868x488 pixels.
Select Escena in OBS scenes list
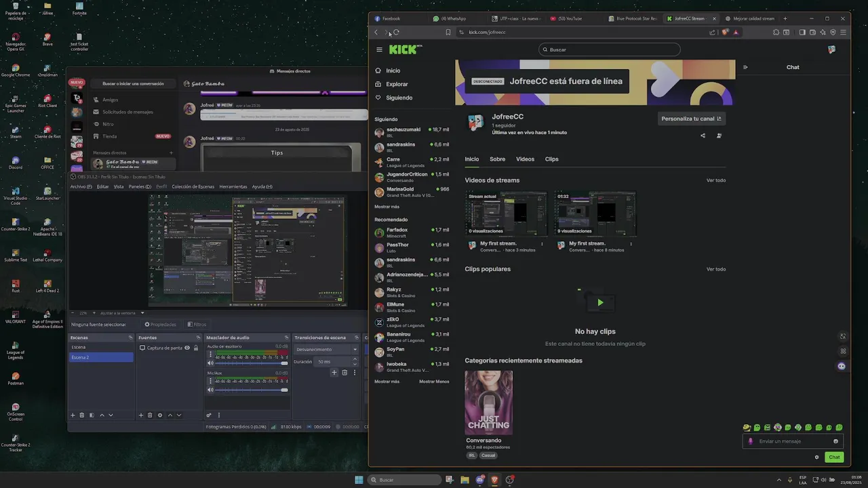(x=101, y=347)
